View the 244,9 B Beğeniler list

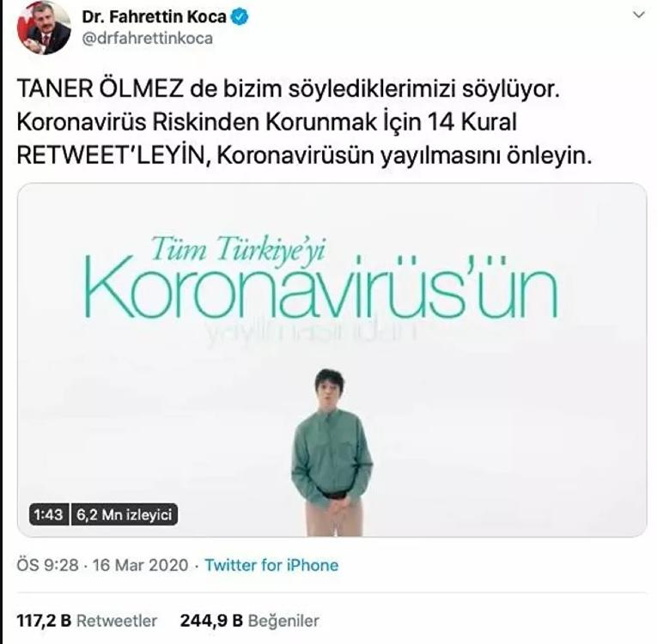[250, 621]
